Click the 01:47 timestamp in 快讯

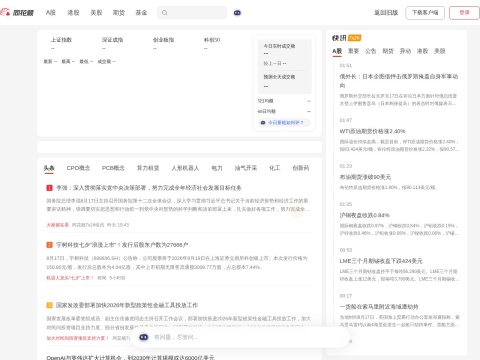tap(346, 120)
